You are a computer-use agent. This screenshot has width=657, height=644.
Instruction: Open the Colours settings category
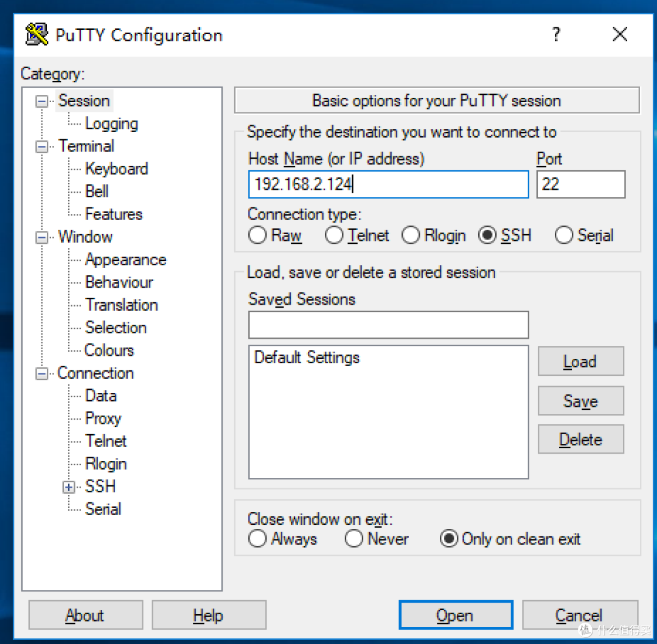click(109, 350)
